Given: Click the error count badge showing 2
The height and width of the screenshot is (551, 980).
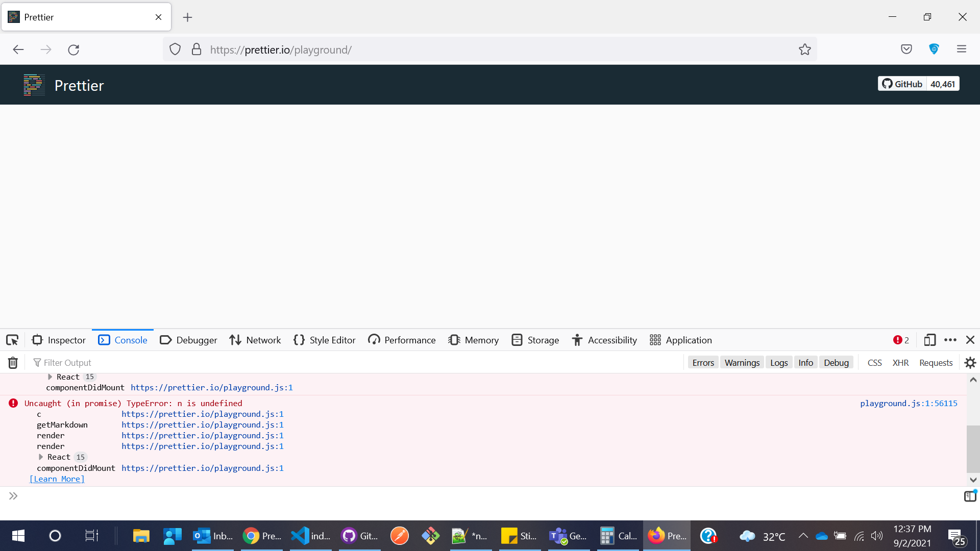Looking at the screenshot, I should (901, 340).
